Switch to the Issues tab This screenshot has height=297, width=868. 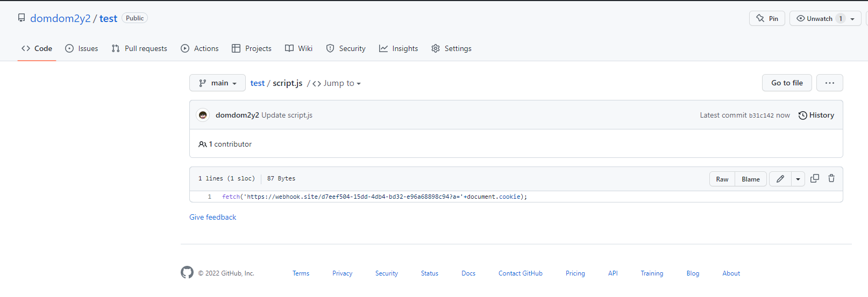[82, 48]
